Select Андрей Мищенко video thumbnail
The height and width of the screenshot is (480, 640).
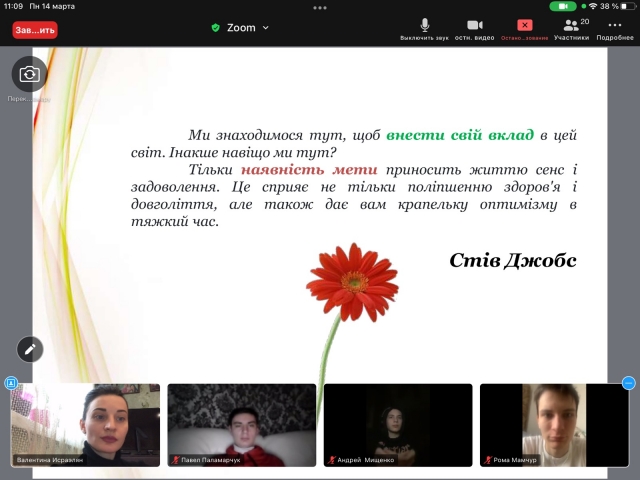pyautogui.click(x=398, y=425)
